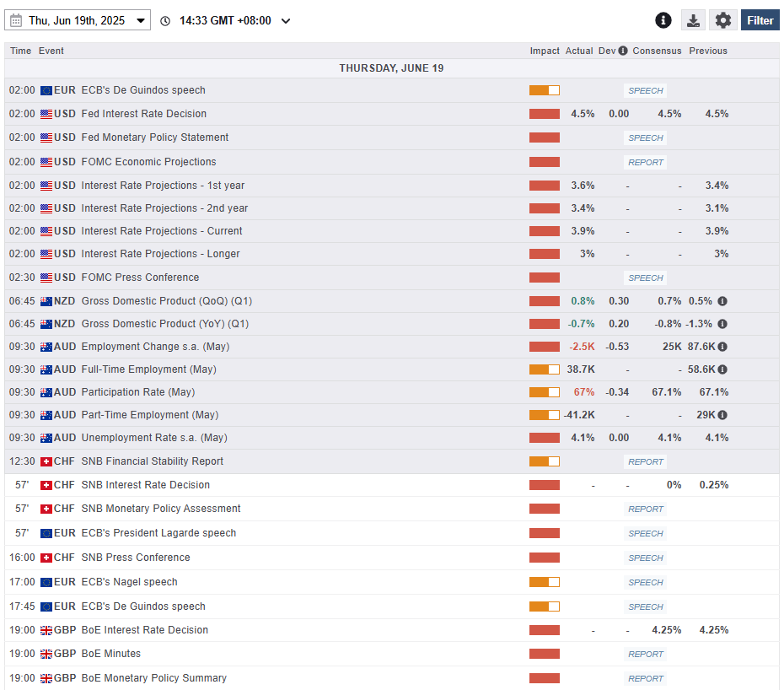The width and height of the screenshot is (784, 690).
Task: Click the Previous column header
Action: [708, 51]
